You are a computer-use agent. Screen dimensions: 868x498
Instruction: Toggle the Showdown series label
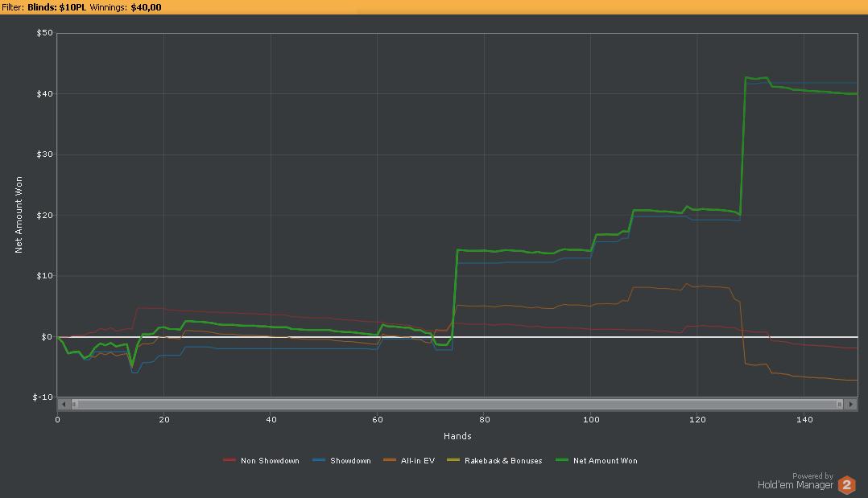tap(350, 461)
